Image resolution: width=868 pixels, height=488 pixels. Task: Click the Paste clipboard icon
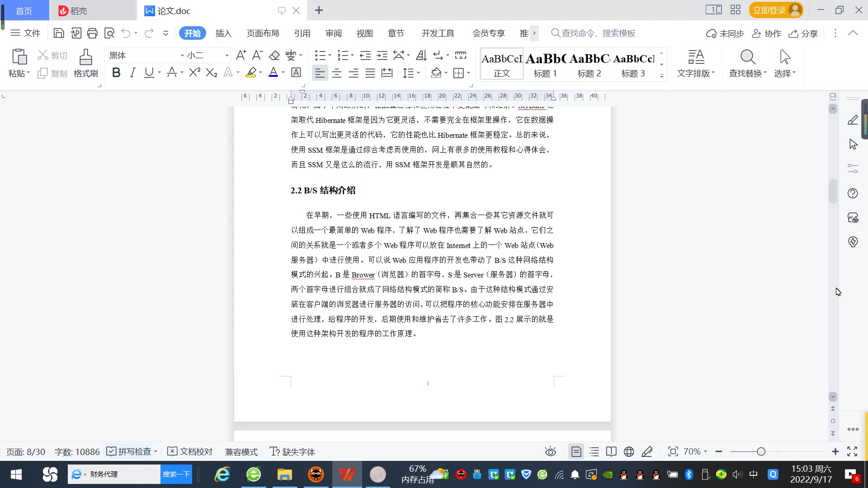19,57
